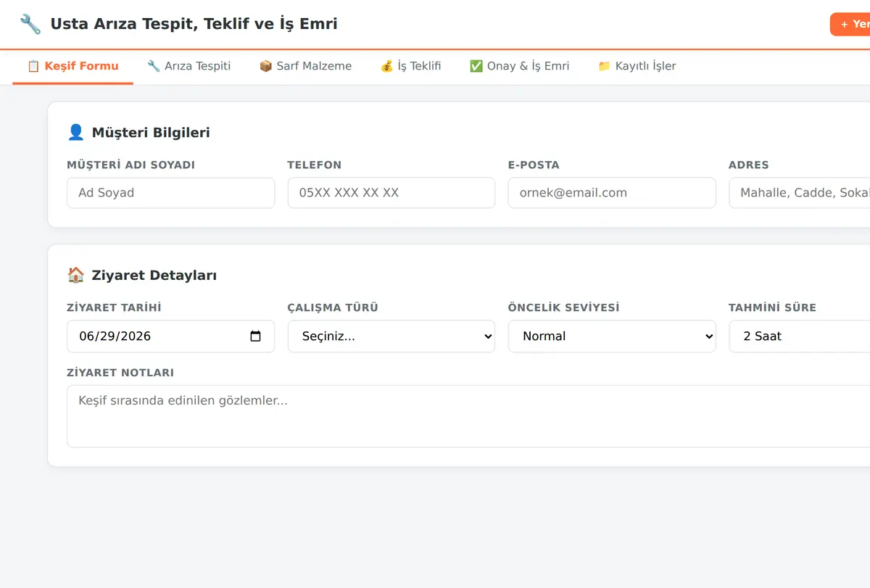Image resolution: width=870 pixels, height=588 pixels.
Task: Click the house icon beside Ziyaret Detayları
Action: (x=76, y=275)
